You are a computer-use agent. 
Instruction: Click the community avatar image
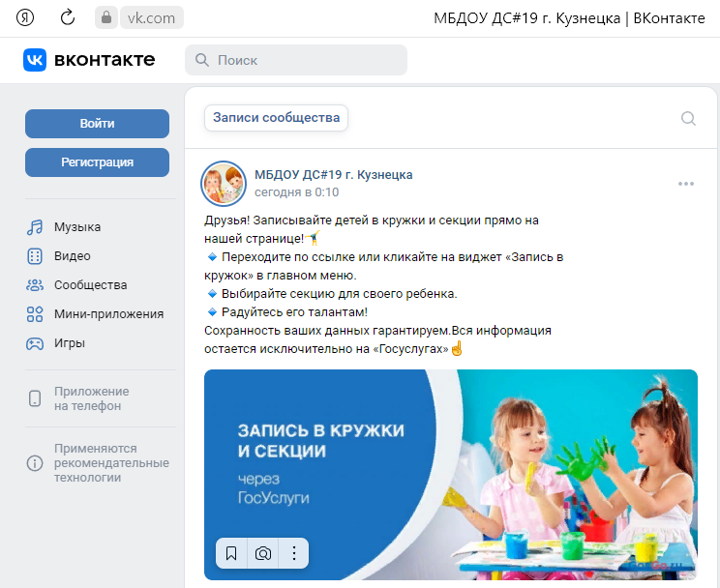pyautogui.click(x=224, y=184)
